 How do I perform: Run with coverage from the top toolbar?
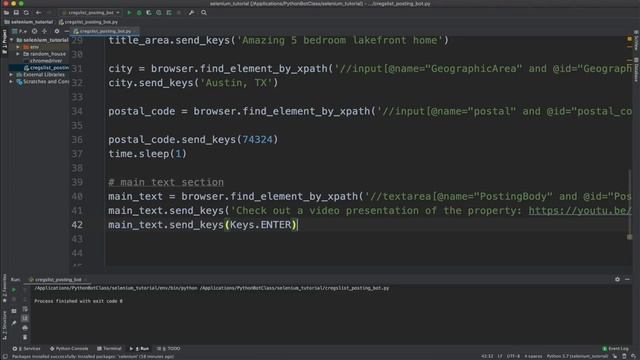pos(149,13)
